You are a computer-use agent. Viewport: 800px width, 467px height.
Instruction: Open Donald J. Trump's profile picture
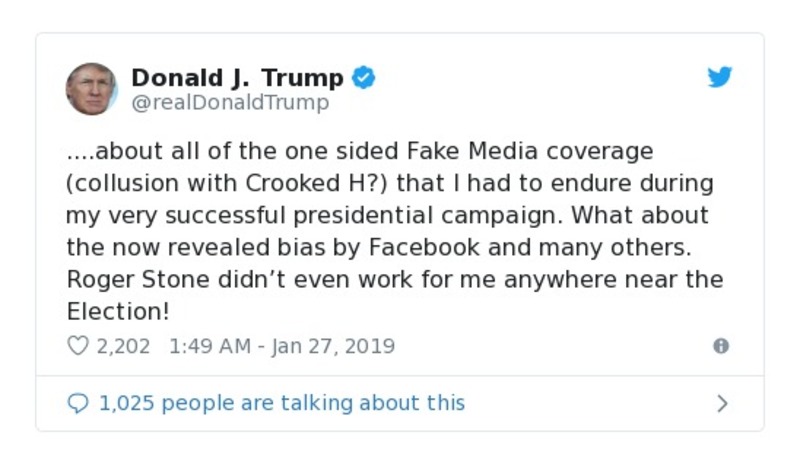click(x=91, y=88)
